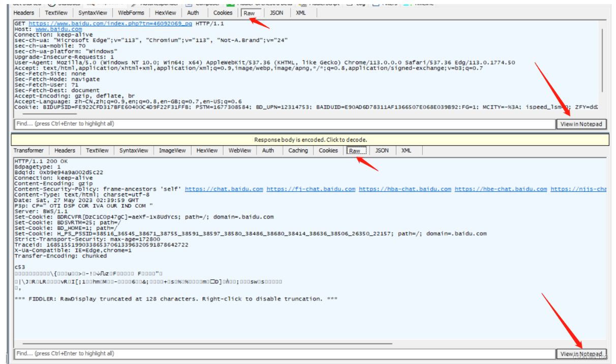The image size is (616, 364).
Task: Select the 'Bdqid: 0xb9e94a9a002d5c22' line
Action: [x=58, y=172]
